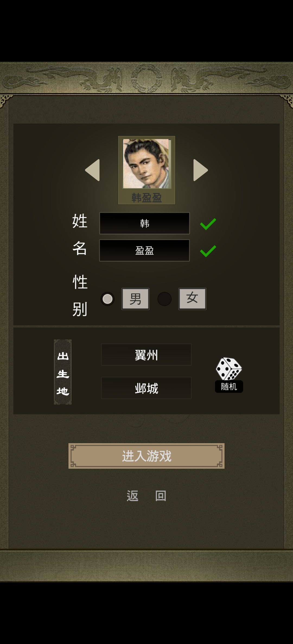Choose the 男 gender box
Viewport: 293px width, 644px height.
(135, 299)
